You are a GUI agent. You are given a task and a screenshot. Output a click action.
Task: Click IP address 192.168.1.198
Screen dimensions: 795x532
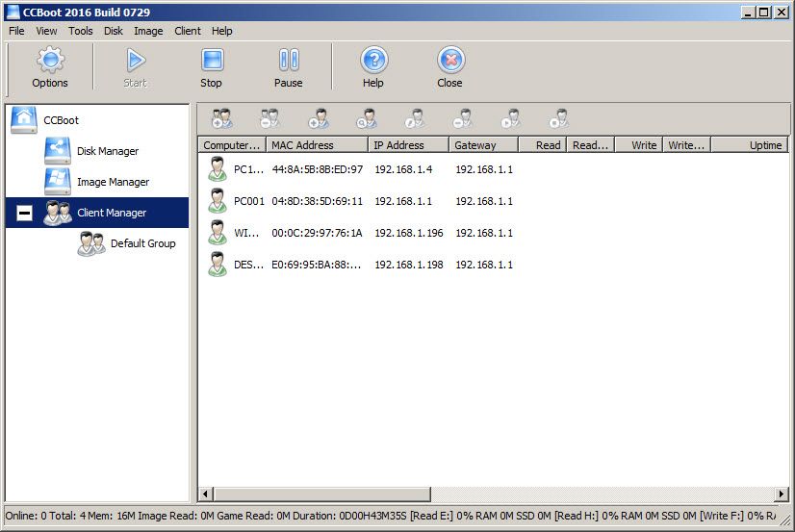click(x=409, y=265)
